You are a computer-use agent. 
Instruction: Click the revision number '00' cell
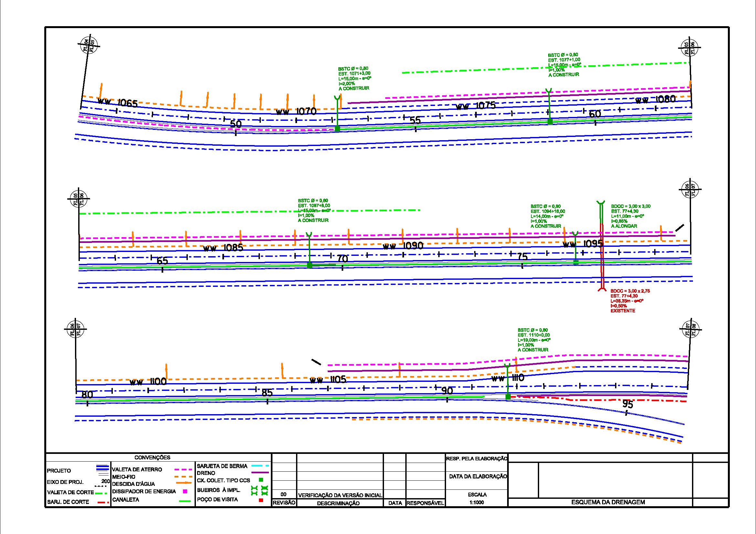284,494
